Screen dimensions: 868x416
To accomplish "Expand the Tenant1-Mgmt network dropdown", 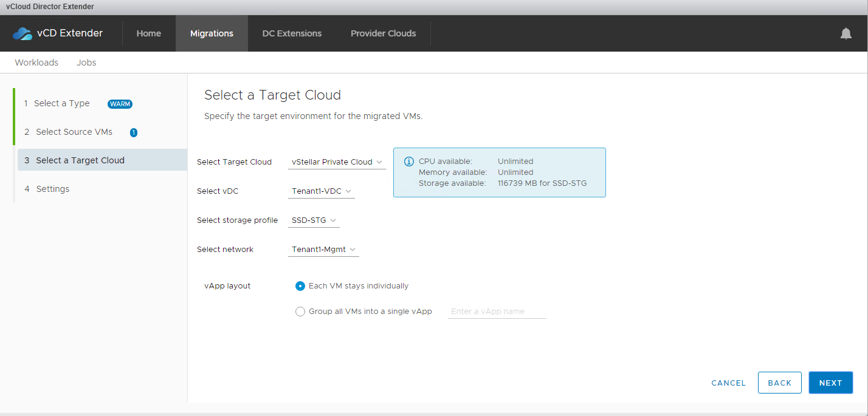I will pyautogui.click(x=323, y=250).
